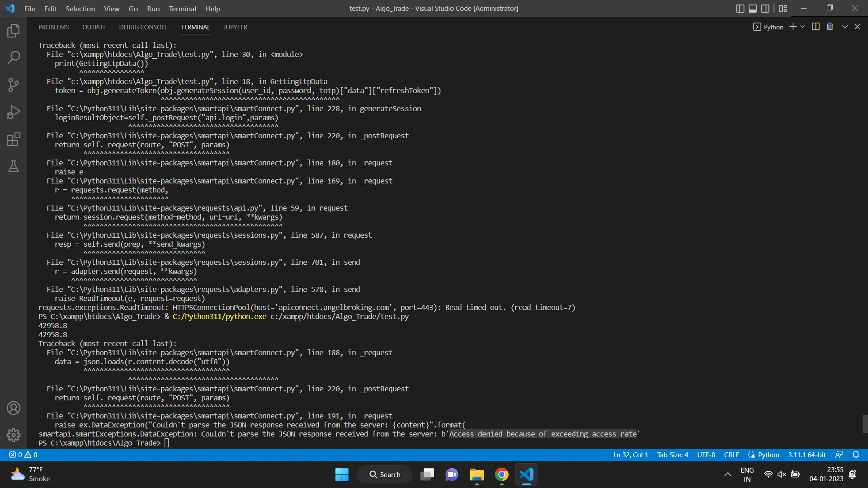Open the clock showing 23:55

(x=826, y=474)
